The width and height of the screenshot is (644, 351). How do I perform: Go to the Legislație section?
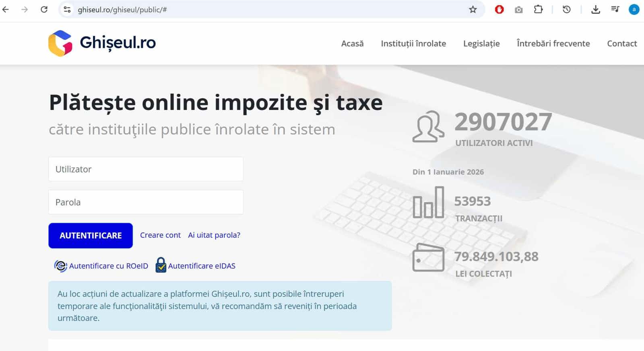click(481, 43)
